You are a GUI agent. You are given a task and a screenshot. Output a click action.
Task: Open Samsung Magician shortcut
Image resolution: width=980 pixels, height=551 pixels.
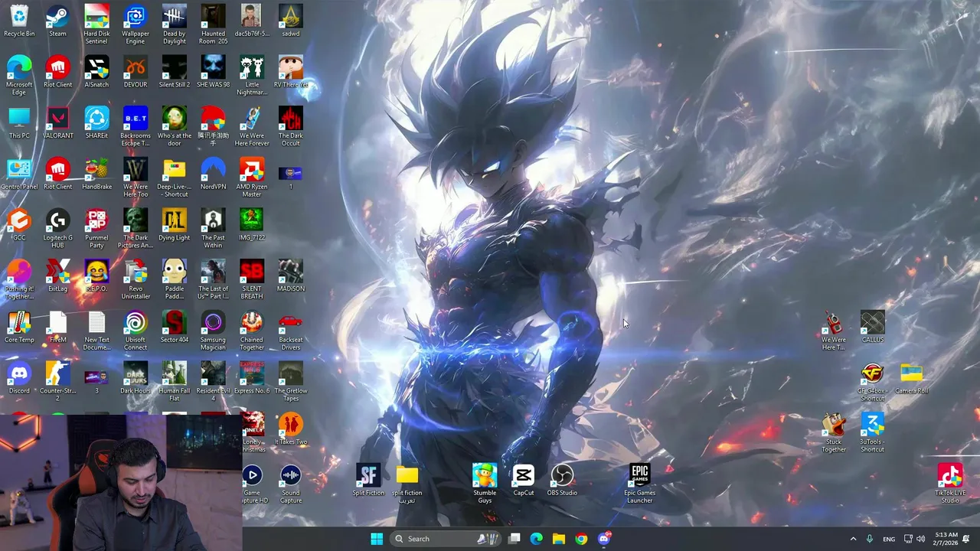coord(213,330)
